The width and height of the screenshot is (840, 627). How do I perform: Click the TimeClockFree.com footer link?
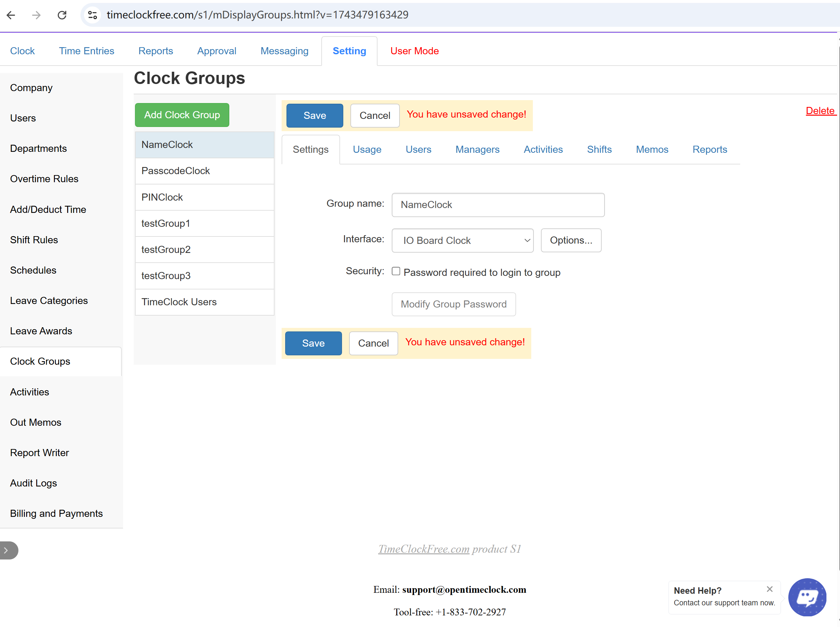424,549
